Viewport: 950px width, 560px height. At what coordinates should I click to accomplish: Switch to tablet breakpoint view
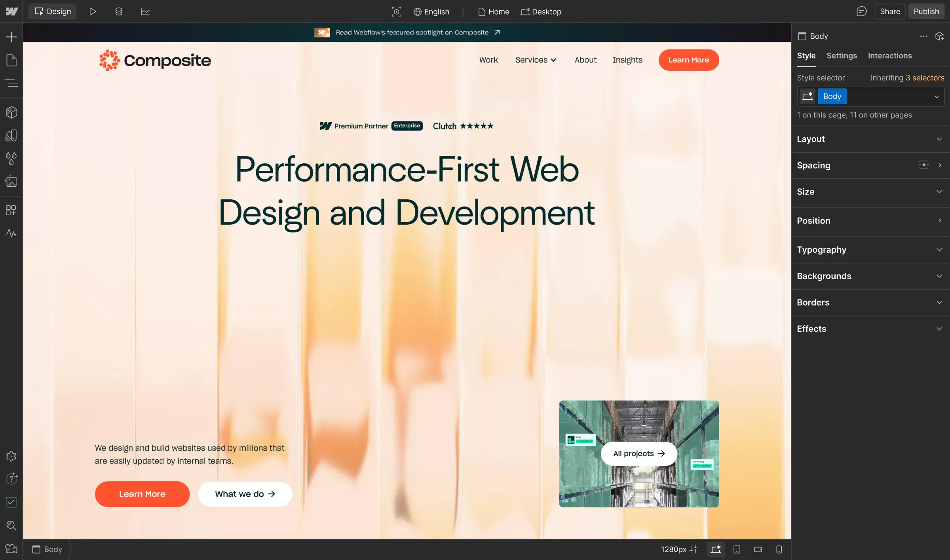(x=737, y=549)
